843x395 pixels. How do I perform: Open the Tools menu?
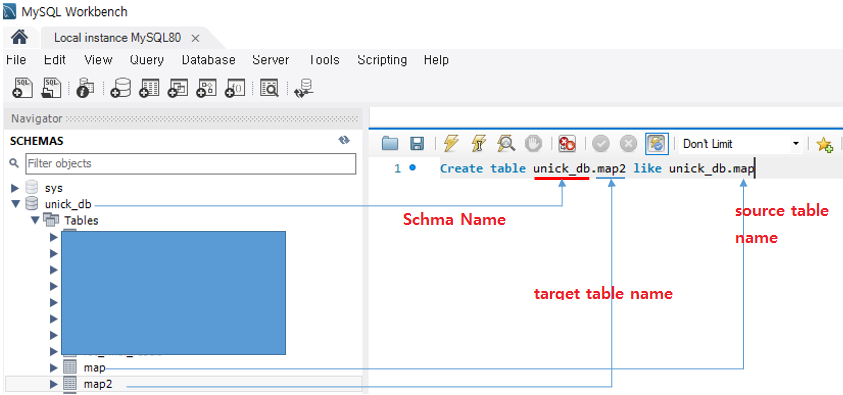coord(324,60)
